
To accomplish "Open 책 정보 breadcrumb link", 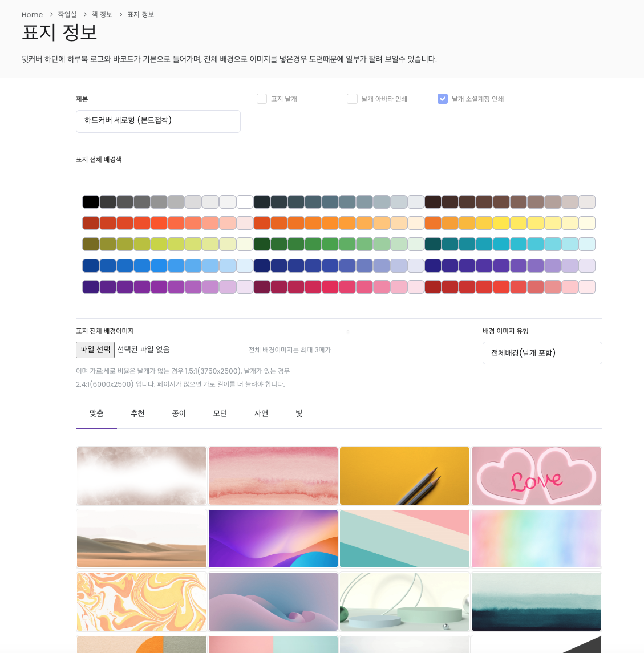I will point(102,15).
